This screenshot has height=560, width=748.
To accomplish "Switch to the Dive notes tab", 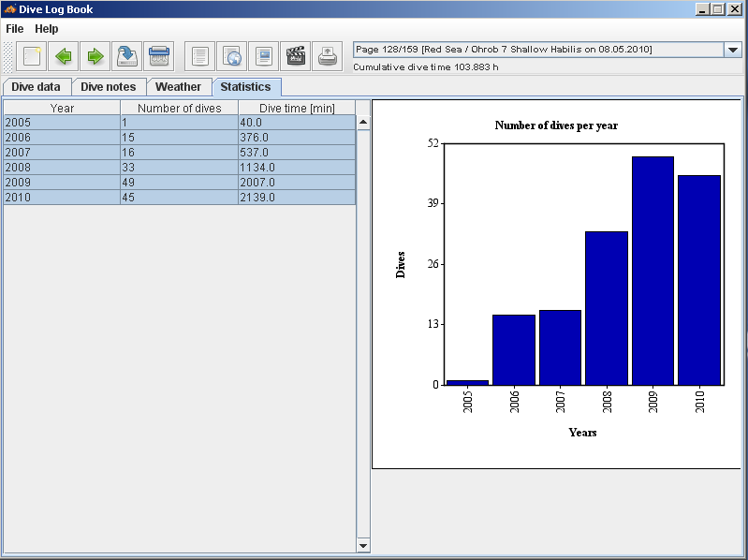I will coord(109,87).
